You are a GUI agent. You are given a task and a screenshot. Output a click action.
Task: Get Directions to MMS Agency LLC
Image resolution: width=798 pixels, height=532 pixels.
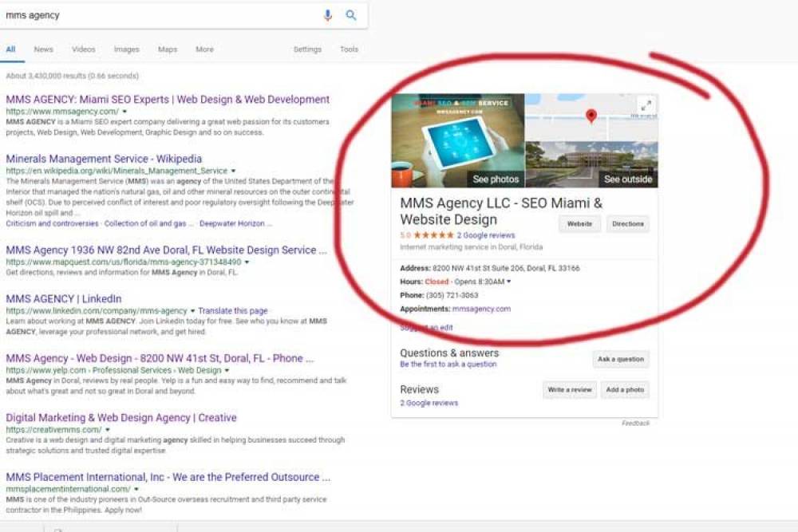(628, 224)
